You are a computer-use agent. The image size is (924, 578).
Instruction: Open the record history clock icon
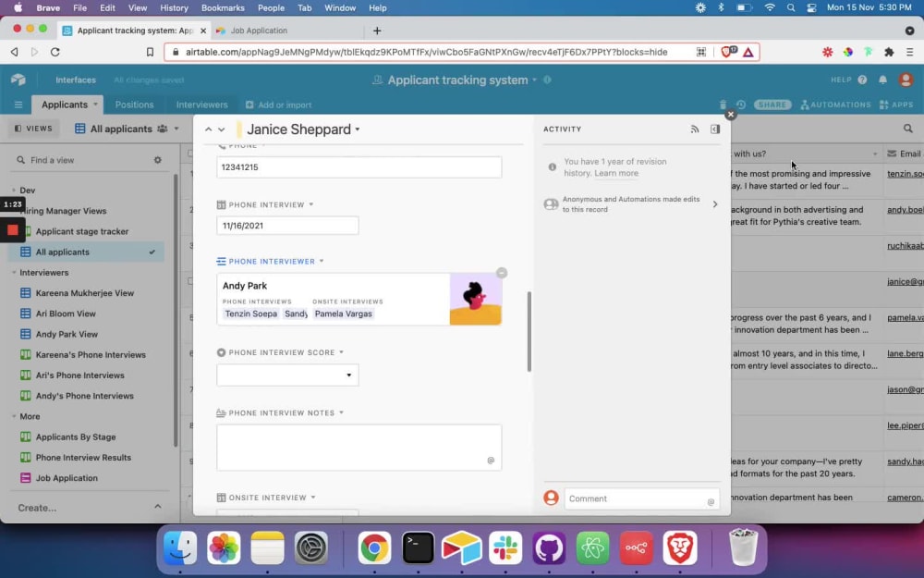pos(741,105)
